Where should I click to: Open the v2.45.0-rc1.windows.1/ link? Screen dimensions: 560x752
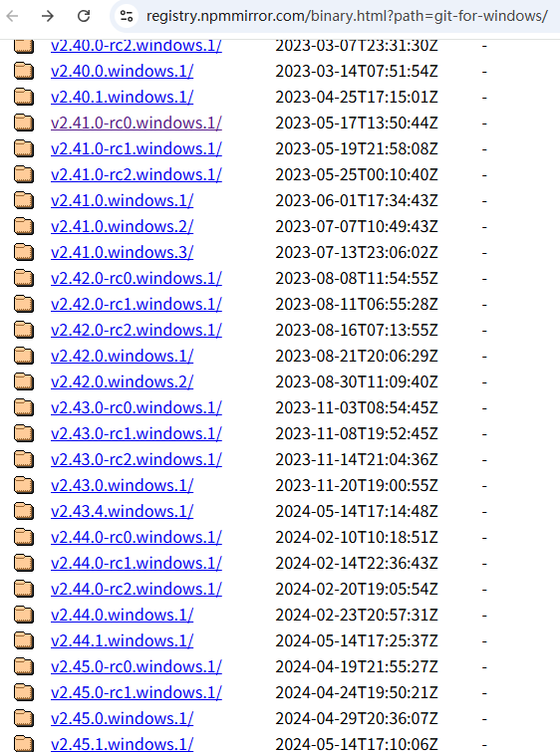coord(137,692)
